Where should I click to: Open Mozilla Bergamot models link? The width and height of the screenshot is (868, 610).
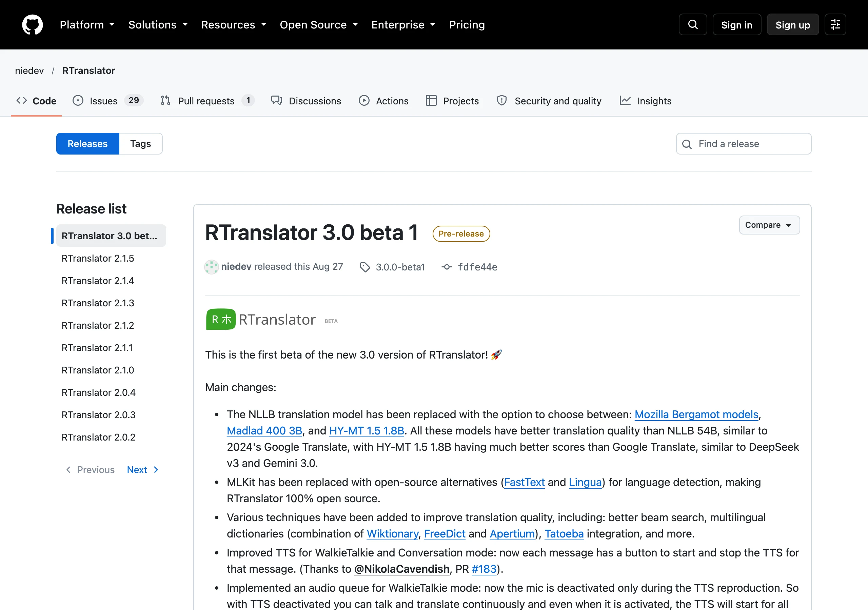696,414
